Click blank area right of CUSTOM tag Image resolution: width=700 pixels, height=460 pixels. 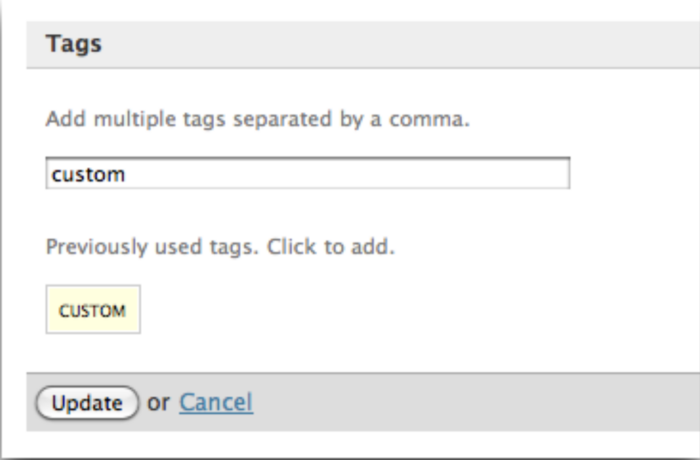pos(400,310)
